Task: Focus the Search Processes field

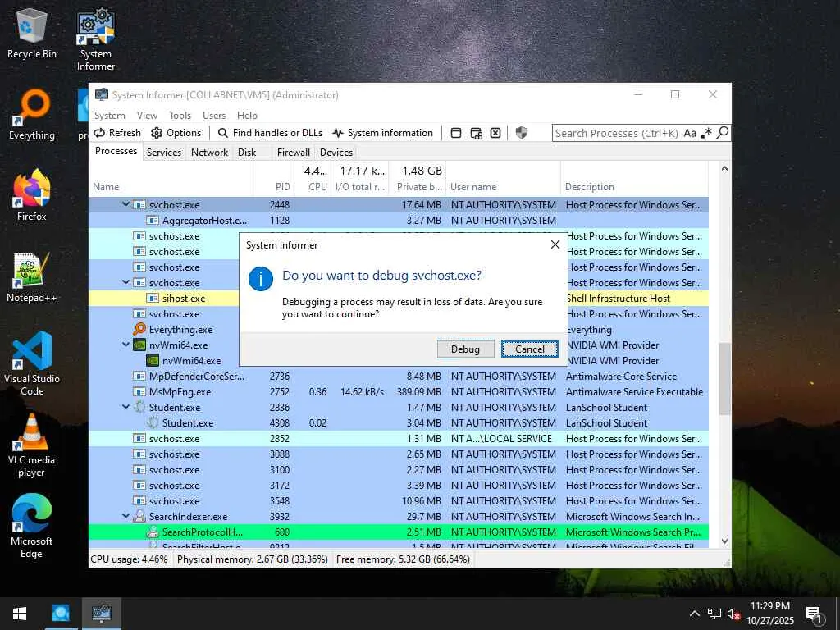Action: pos(617,133)
